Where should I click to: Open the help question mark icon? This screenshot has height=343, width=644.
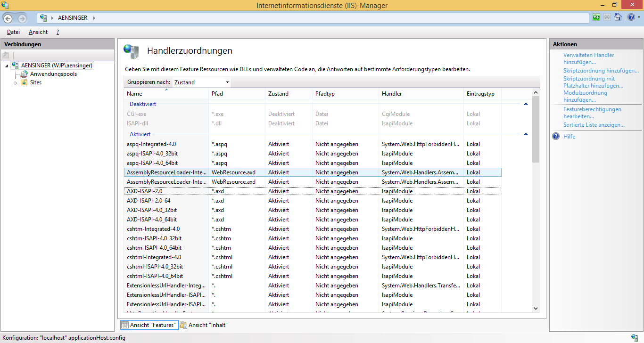tap(631, 17)
